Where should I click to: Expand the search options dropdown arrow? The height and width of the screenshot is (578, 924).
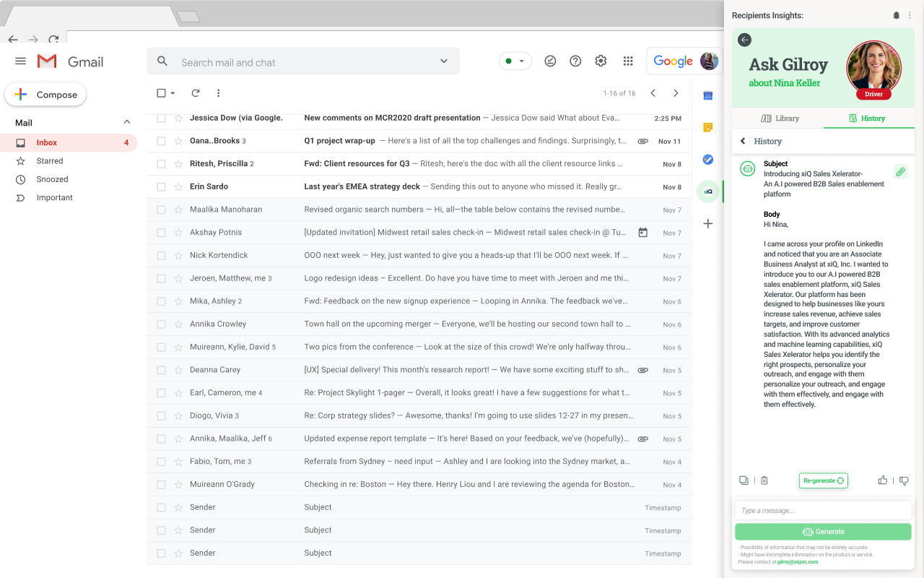pos(444,61)
